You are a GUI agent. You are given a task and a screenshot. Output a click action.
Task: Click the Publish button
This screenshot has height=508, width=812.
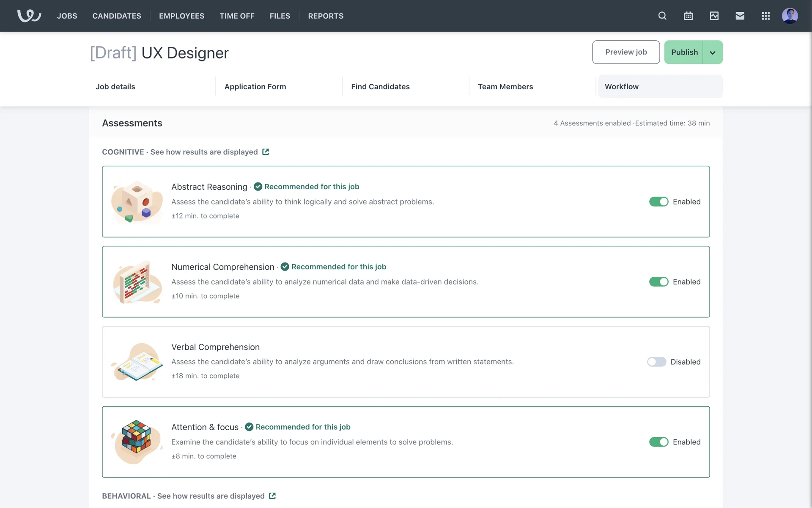(684, 52)
